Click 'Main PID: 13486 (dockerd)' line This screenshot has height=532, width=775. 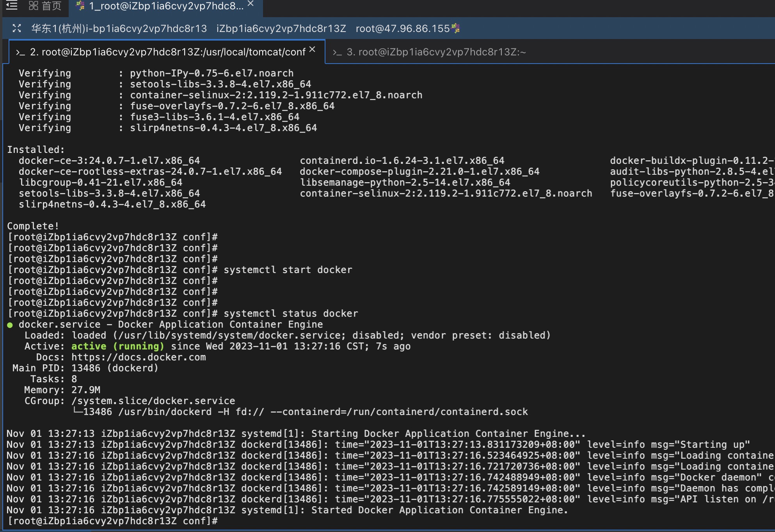(85, 368)
